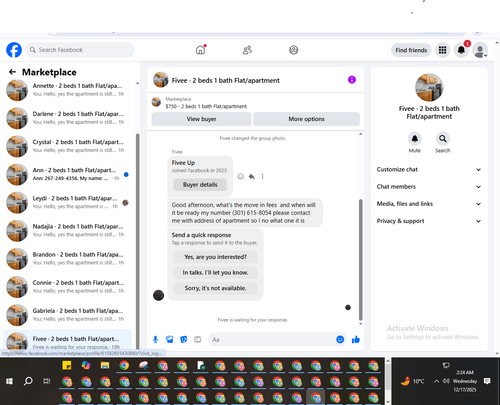Open Windows taskbar search
500x405 pixels.
28,381
